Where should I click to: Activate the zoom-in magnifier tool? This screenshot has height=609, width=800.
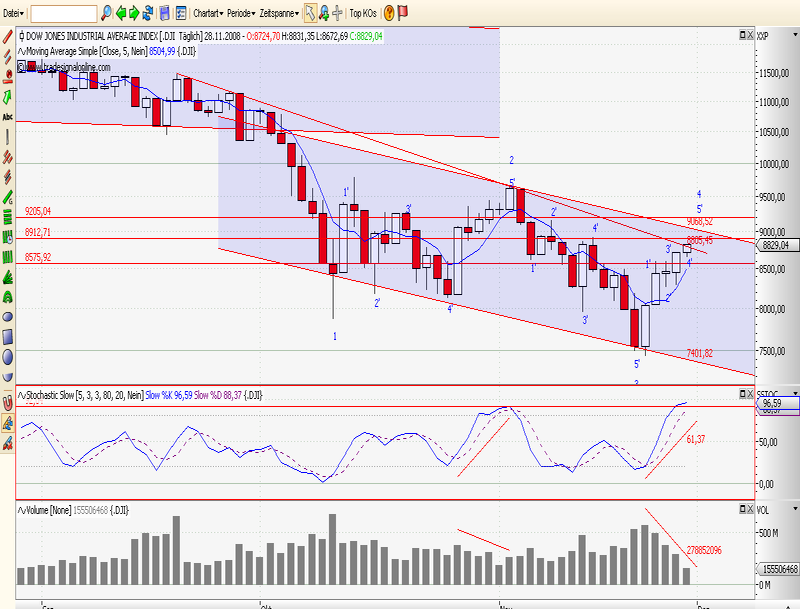pyautogui.click(x=323, y=13)
